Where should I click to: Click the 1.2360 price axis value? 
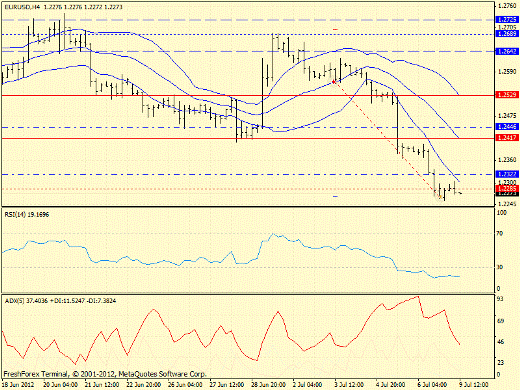click(x=507, y=160)
